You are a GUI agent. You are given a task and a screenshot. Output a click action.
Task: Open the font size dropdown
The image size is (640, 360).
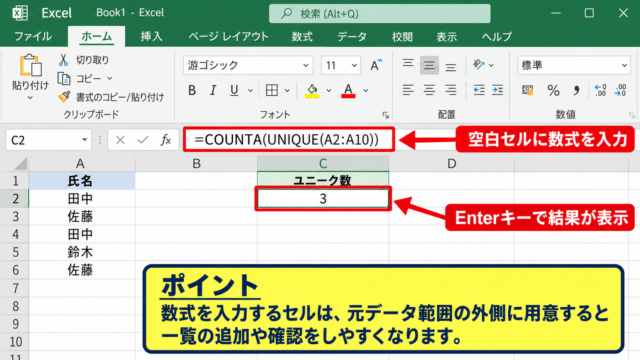point(354,65)
